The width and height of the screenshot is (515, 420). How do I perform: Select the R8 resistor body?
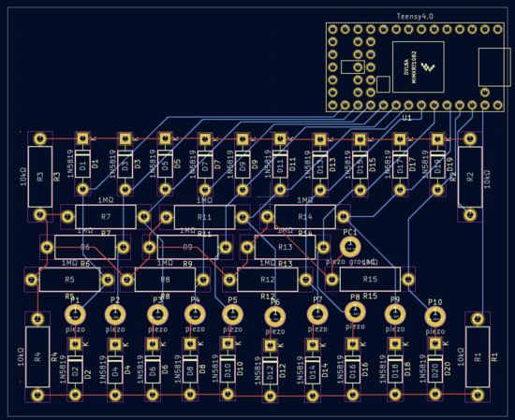[x=165, y=280]
